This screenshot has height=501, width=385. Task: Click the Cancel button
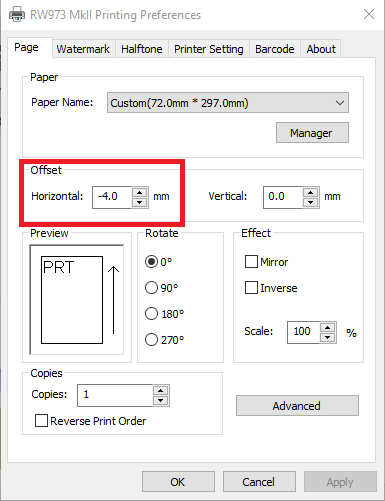(259, 482)
